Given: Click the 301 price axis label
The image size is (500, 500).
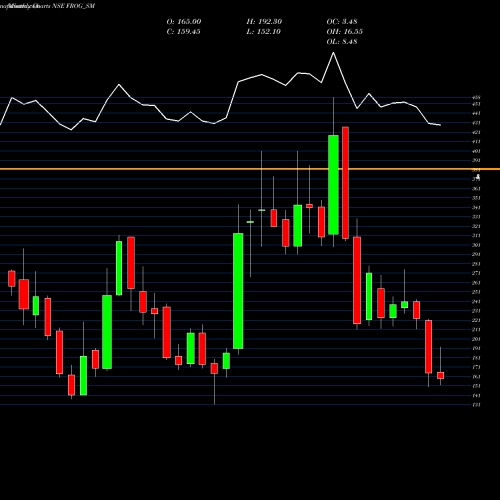Looking at the screenshot, I should click(x=476, y=245).
